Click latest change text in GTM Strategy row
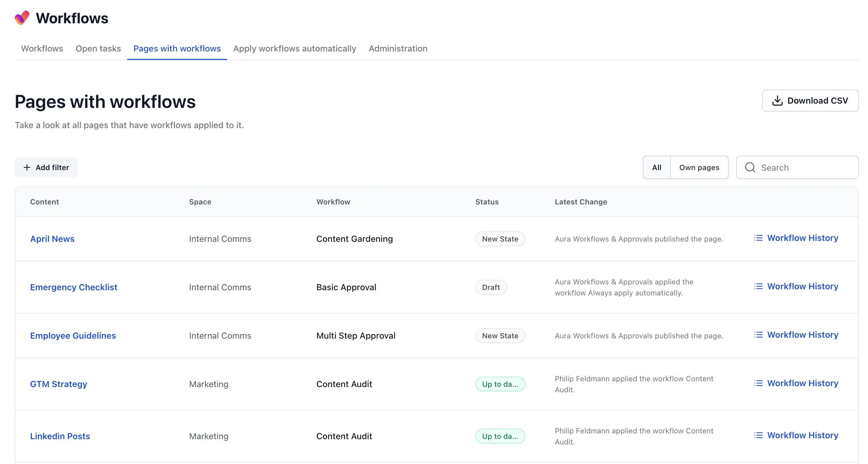This screenshot has width=868, height=464. pos(634,384)
